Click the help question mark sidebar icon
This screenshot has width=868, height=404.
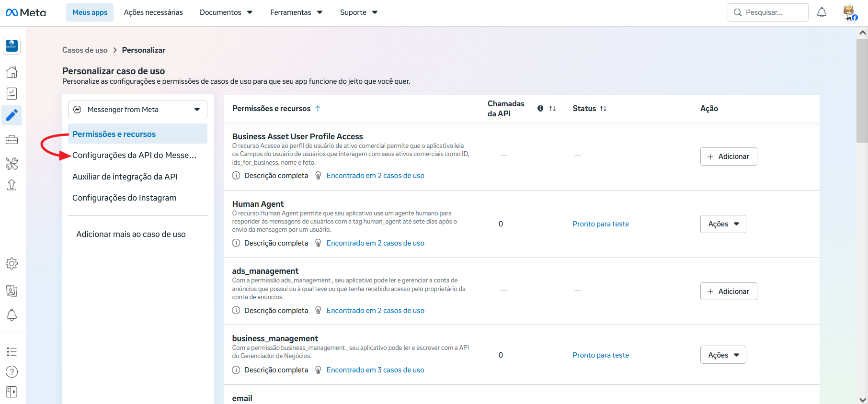12,372
